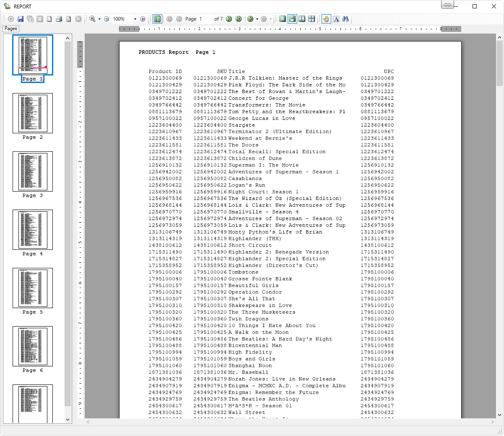The image size is (504, 436).
Task: Select the Pages tab
Action: pyautogui.click(x=10, y=29)
